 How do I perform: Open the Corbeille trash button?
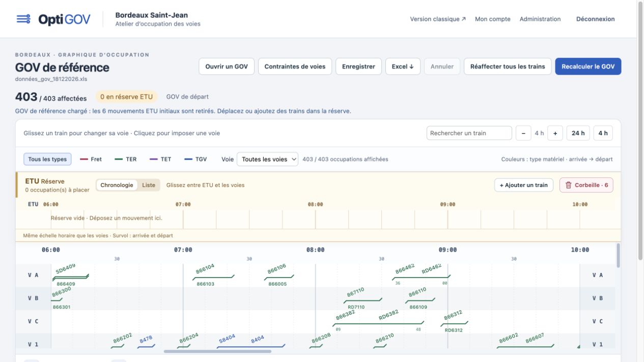click(x=586, y=185)
